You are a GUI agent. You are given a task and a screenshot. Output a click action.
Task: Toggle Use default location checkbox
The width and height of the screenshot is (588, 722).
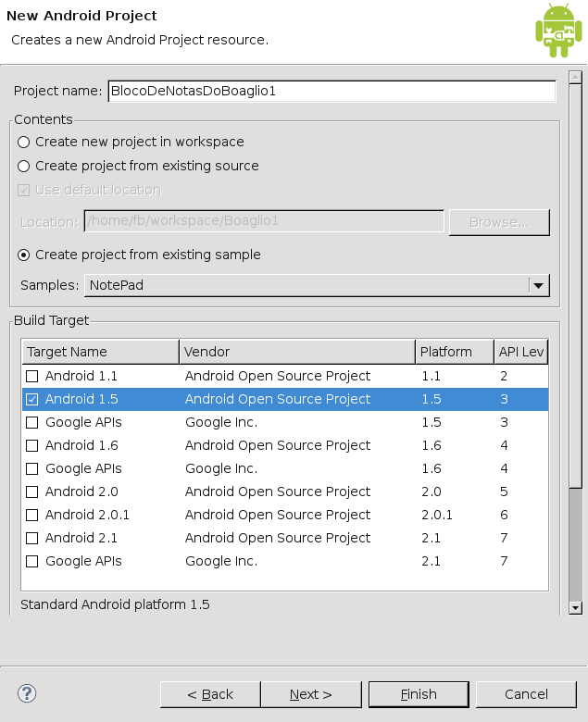23,190
